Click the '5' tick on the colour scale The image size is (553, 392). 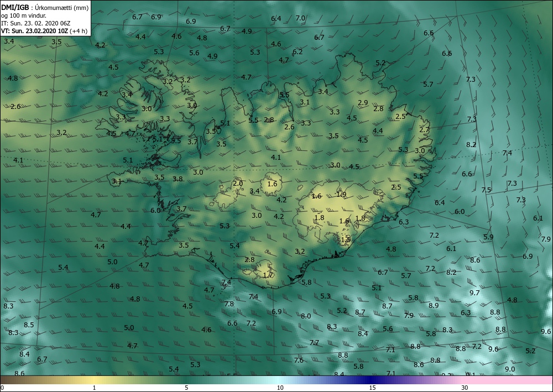186,388
